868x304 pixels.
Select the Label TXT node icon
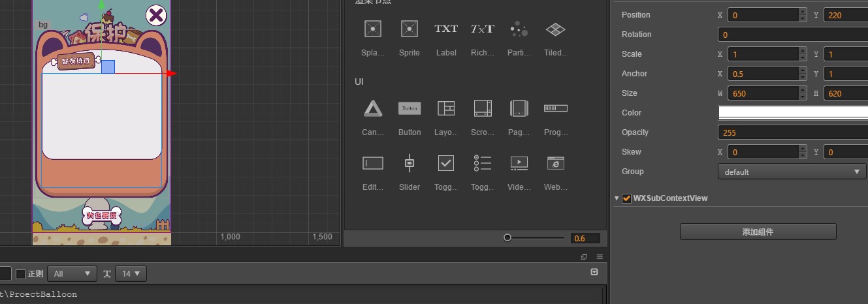point(446,29)
